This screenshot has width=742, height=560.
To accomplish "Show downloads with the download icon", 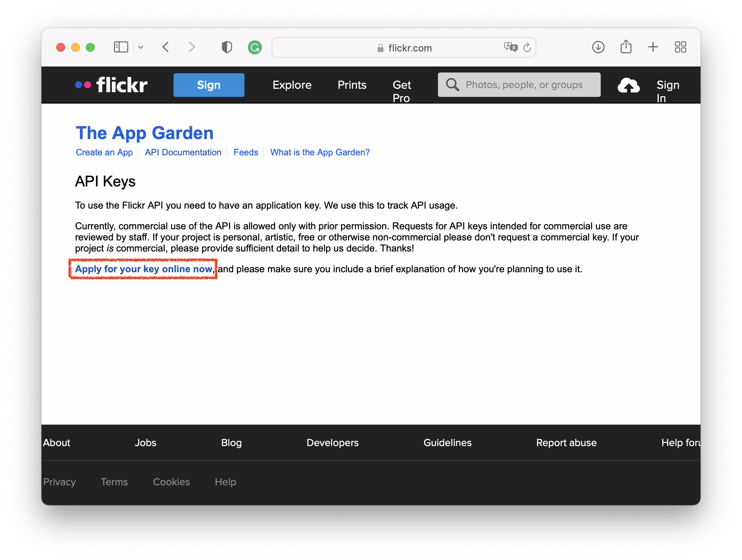I will [x=598, y=47].
